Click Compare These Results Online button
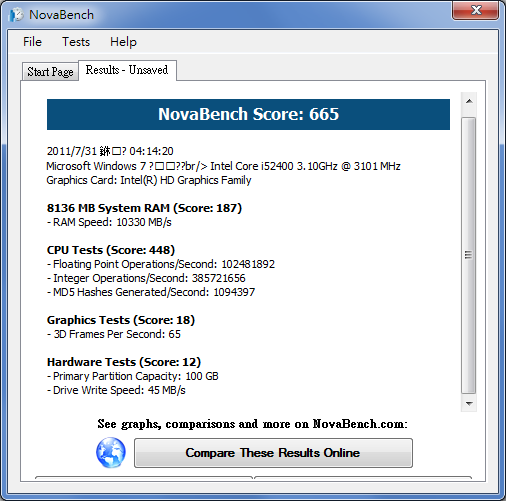Image resolution: width=506 pixels, height=501 pixels. click(273, 453)
